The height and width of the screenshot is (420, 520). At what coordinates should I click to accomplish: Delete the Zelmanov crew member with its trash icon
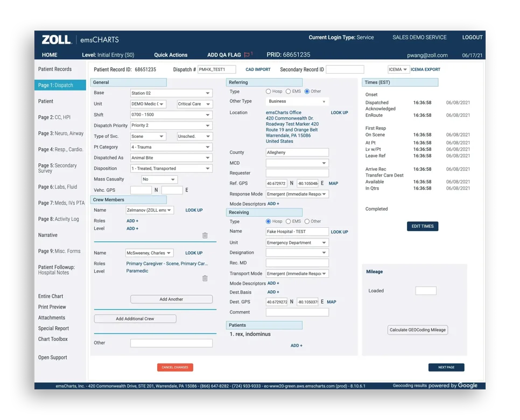[x=205, y=235]
